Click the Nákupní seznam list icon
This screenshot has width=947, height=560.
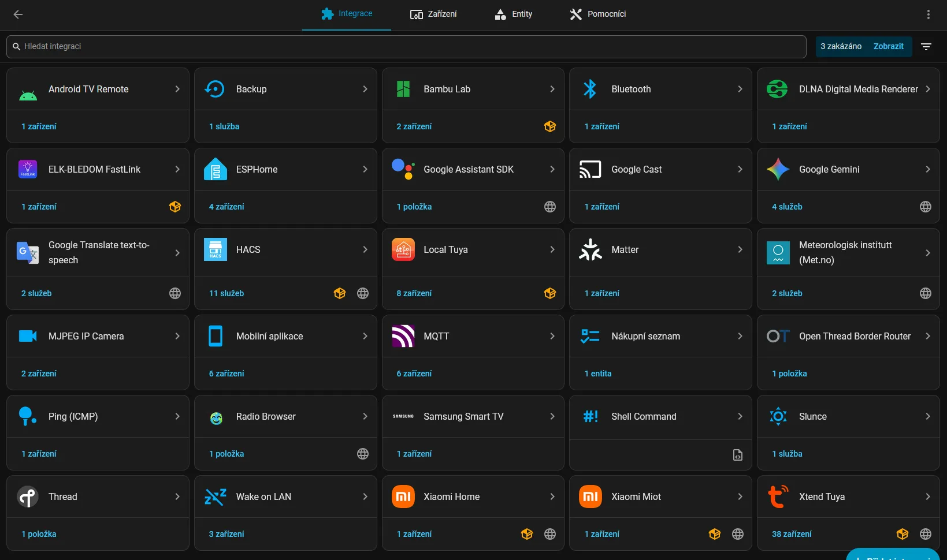(590, 336)
